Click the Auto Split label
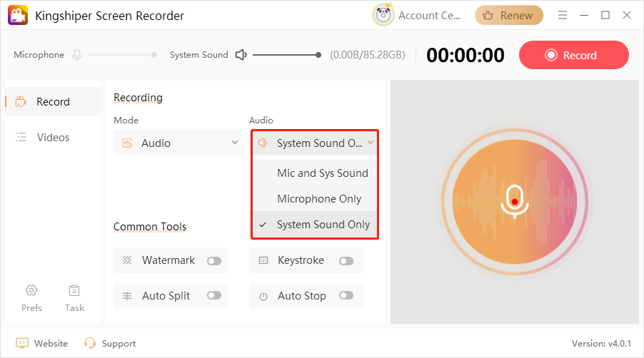 coord(166,296)
